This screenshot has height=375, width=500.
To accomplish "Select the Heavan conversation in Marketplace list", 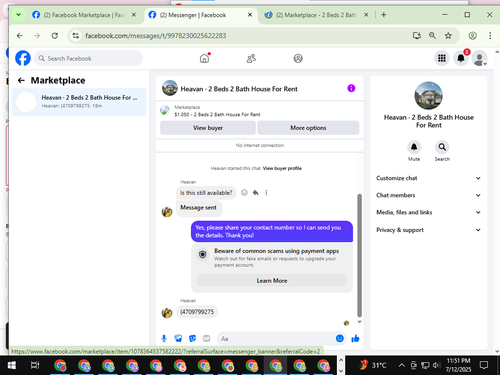I will [79, 102].
